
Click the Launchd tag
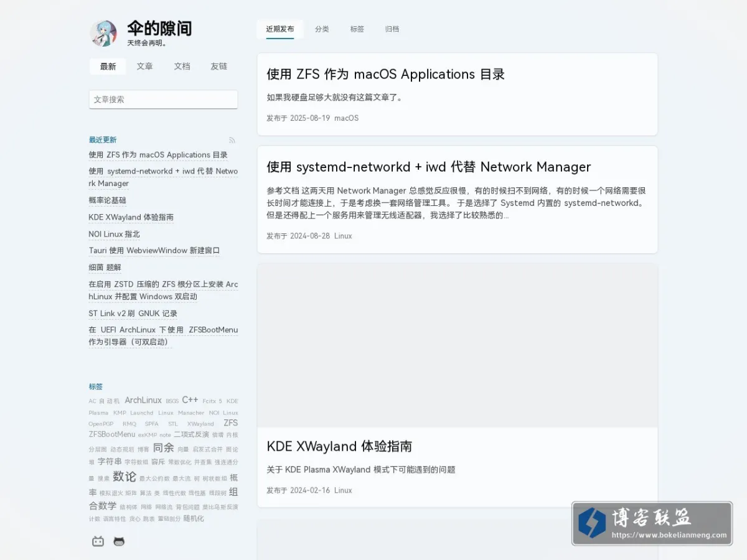tap(142, 413)
